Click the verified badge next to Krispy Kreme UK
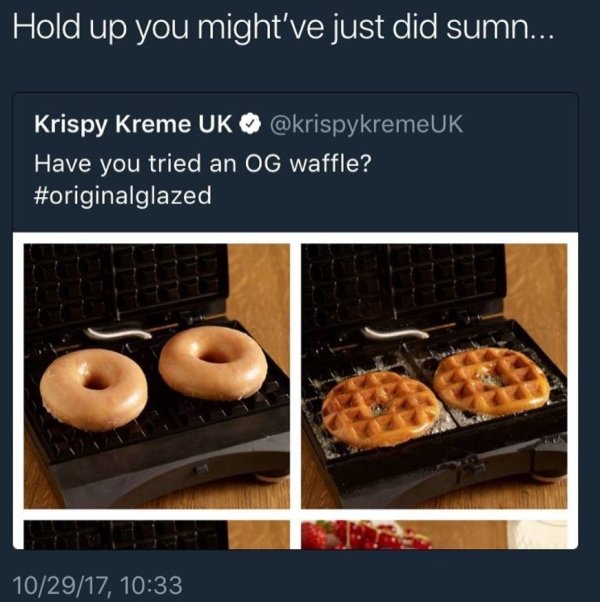Image resolution: width=600 pixels, height=602 pixels. coord(250,124)
